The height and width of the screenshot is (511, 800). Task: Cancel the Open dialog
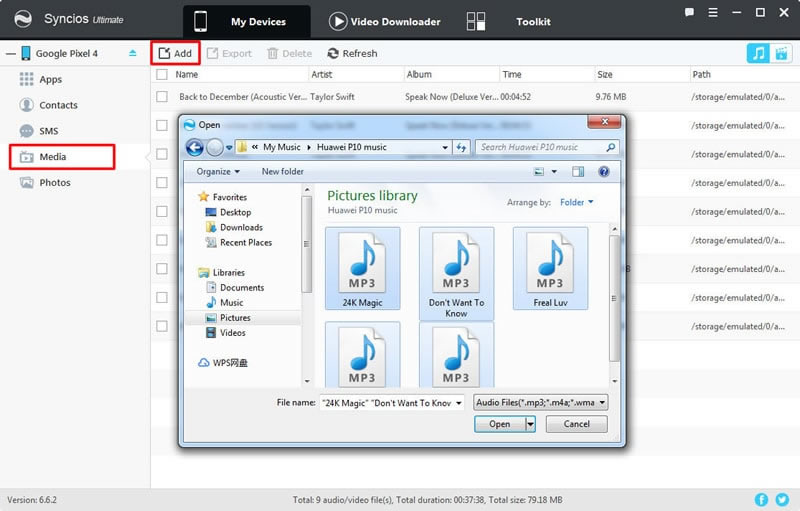click(x=577, y=424)
